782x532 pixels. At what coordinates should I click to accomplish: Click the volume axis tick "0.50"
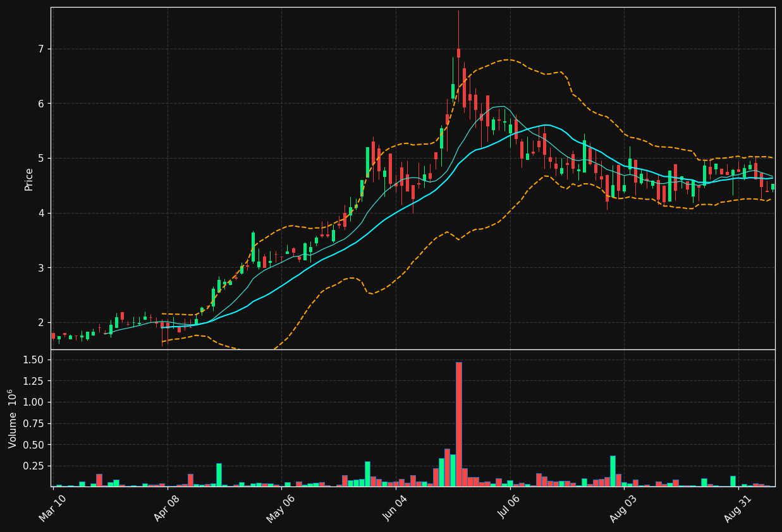click(x=34, y=445)
